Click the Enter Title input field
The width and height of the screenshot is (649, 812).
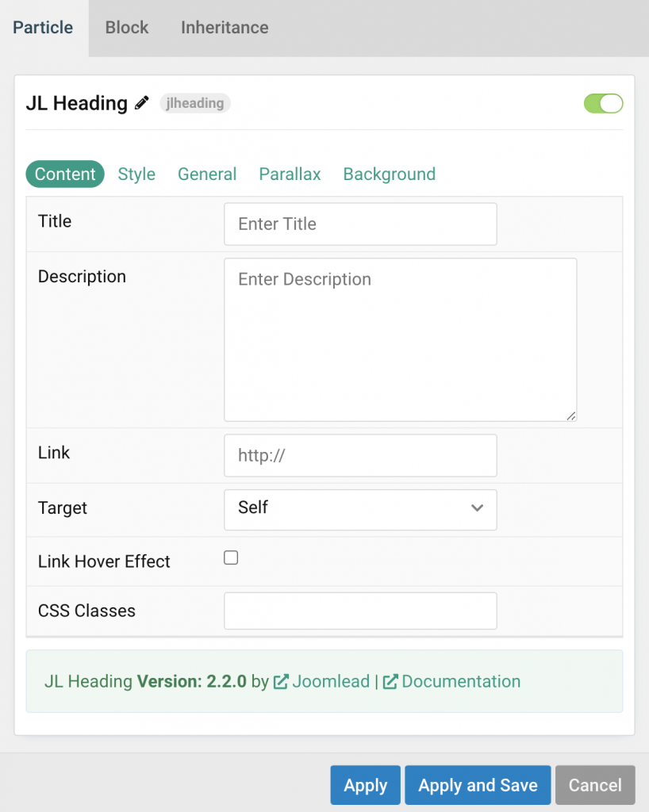tap(360, 224)
